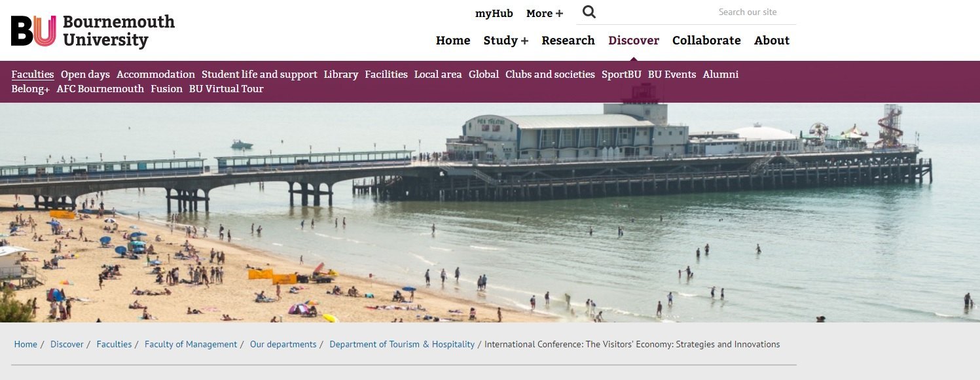Open the myHub link
The image size is (980, 380).
click(494, 13)
